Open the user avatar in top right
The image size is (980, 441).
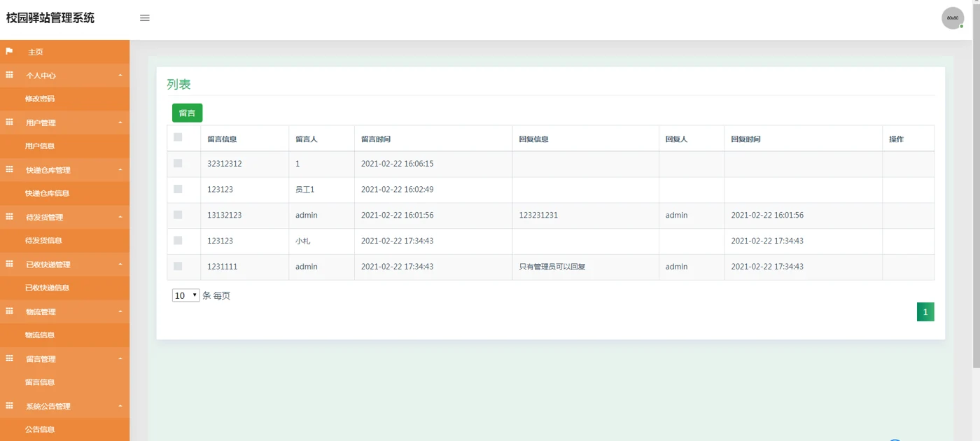tap(953, 18)
